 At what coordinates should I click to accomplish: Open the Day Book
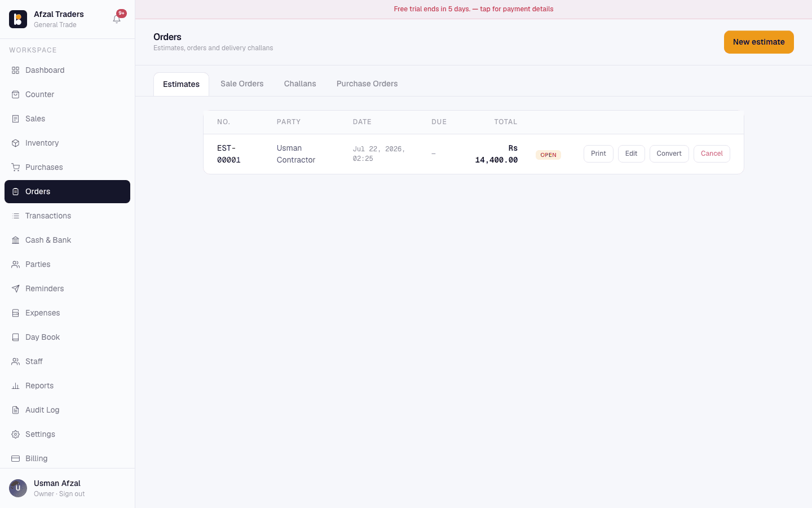click(67, 338)
